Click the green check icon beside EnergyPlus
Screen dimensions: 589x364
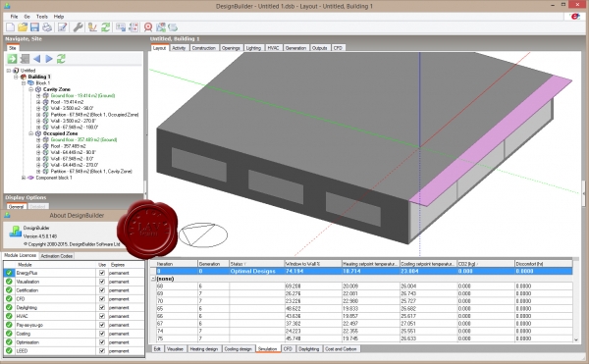click(9, 273)
